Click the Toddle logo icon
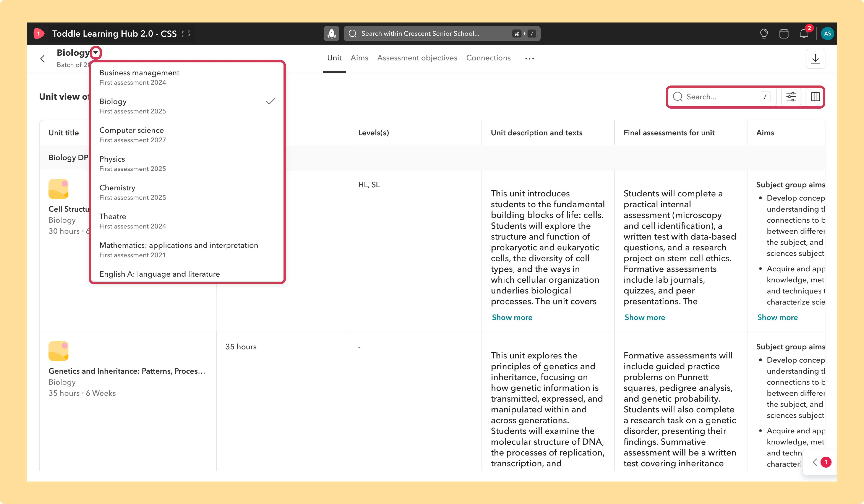This screenshot has width=864, height=504. point(39,34)
